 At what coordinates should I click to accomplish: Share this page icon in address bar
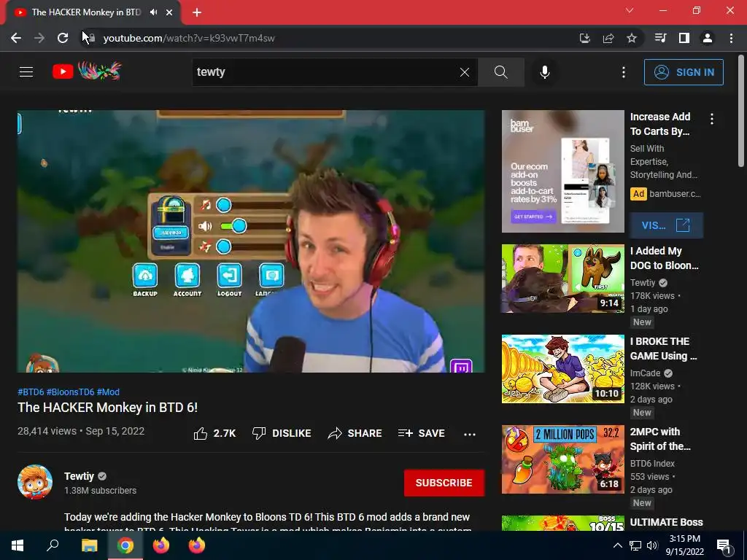click(x=608, y=38)
